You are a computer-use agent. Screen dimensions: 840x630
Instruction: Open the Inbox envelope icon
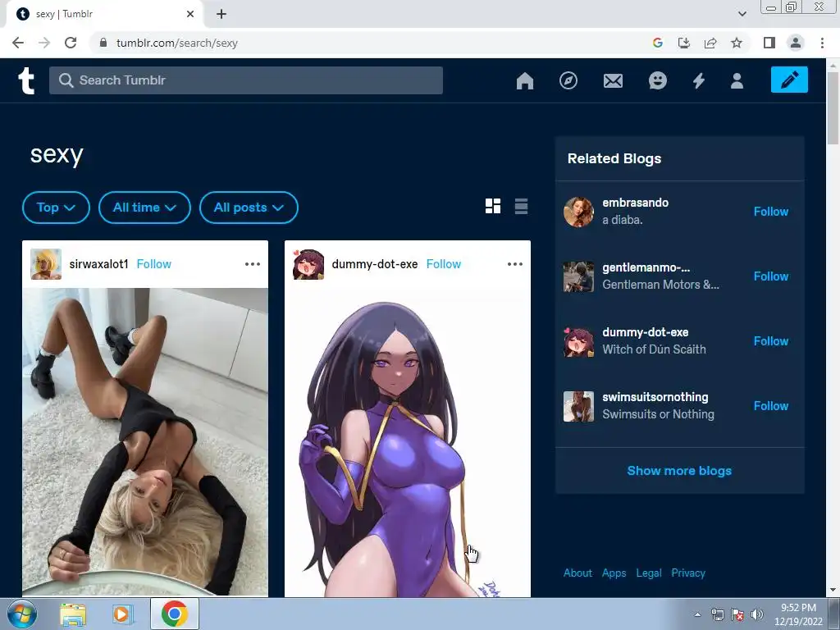(613, 81)
